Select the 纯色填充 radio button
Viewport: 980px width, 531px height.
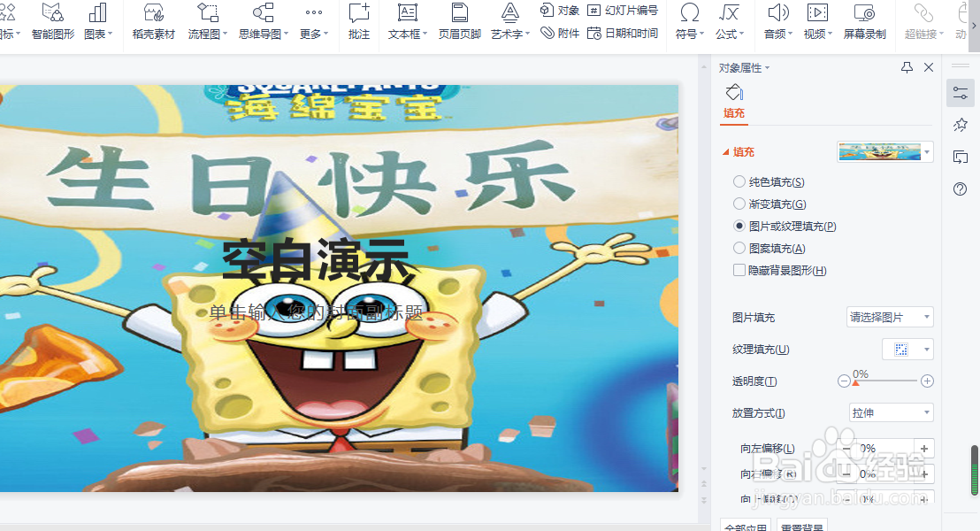pyautogui.click(x=739, y=181)
